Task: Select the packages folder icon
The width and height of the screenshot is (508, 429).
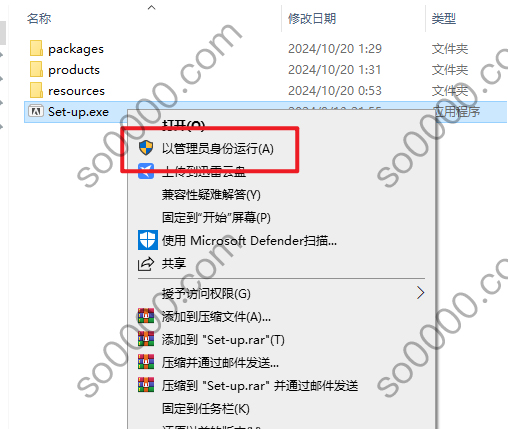Action: pos(36,49)
